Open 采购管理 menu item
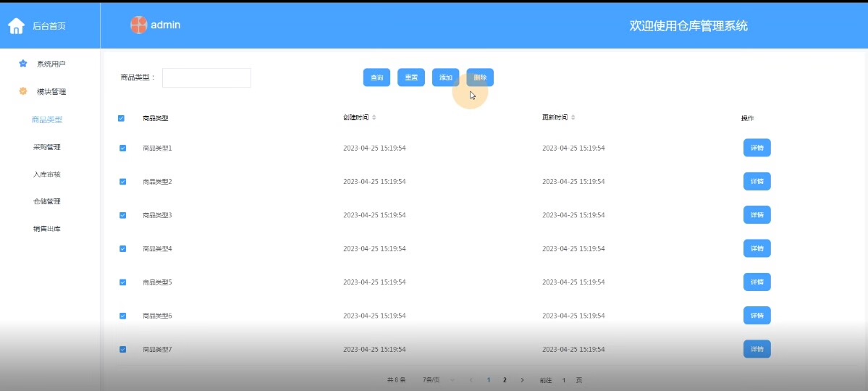 coord(47,147)
